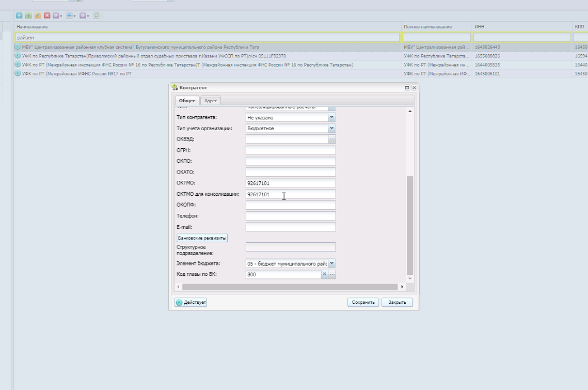The height and width of the screenshot is (390, 588).
Task: Select row УФК по РТ (Межрайонная инспекция ФНС №16
Action: [x=301, y=65]
